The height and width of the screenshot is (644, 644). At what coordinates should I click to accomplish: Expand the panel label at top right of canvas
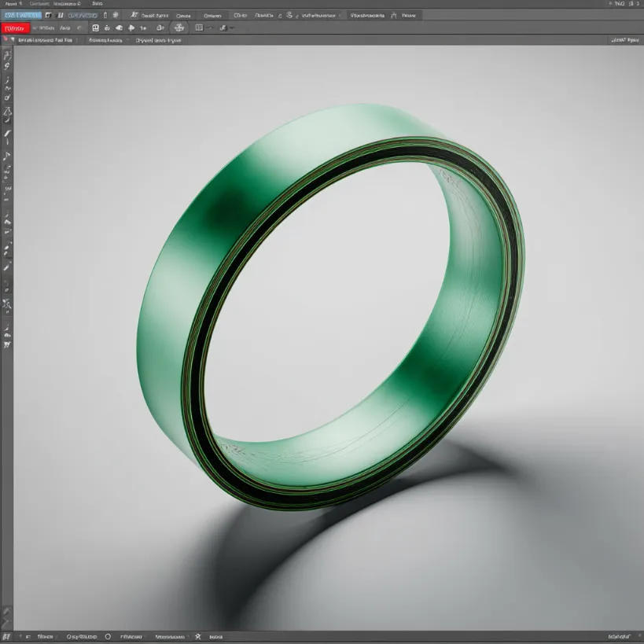click(624, 39)
